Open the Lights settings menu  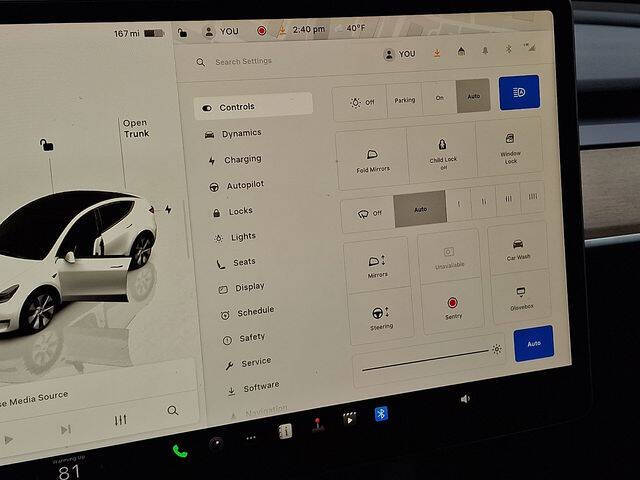click(x=236, y=238)
